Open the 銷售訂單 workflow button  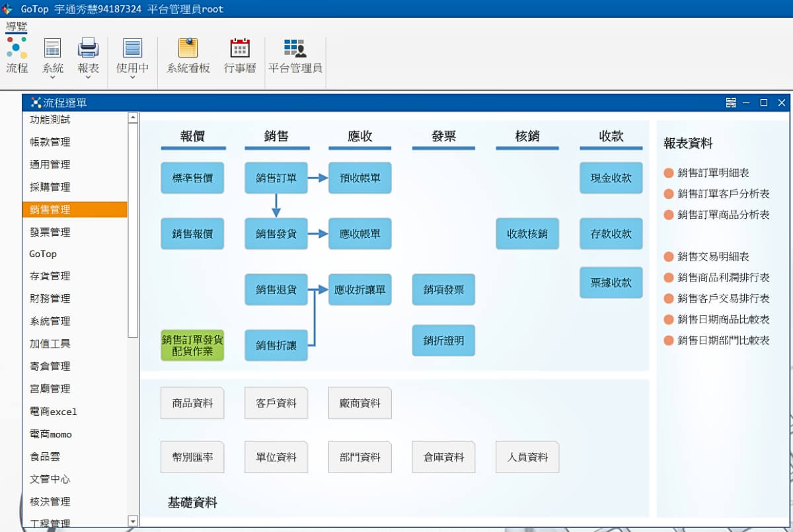tap(276, 178)
